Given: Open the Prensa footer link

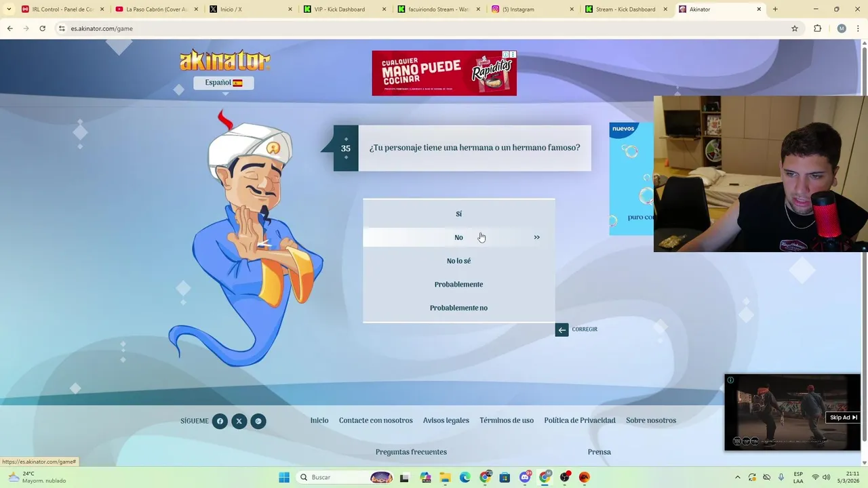Looking at the screenshot, I should point(599,452).
